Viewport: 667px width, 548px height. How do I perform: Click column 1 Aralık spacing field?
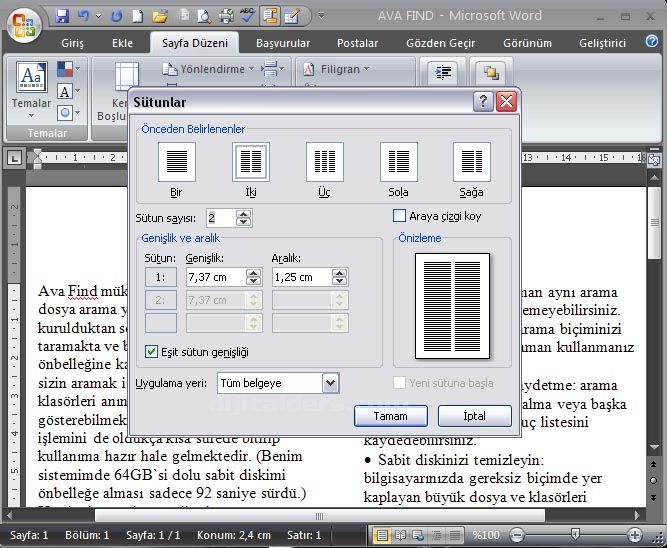302,277
